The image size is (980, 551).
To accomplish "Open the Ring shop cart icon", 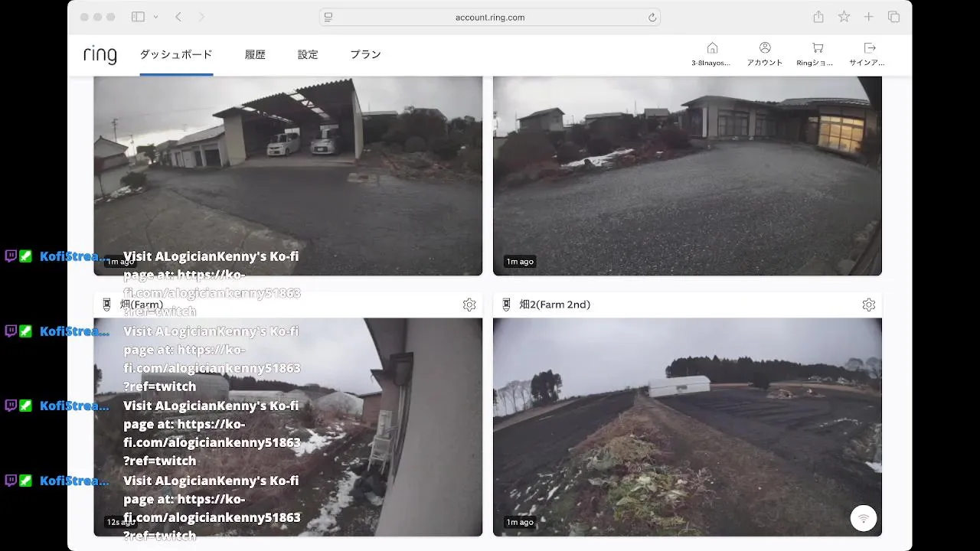I will coord(817,47).
